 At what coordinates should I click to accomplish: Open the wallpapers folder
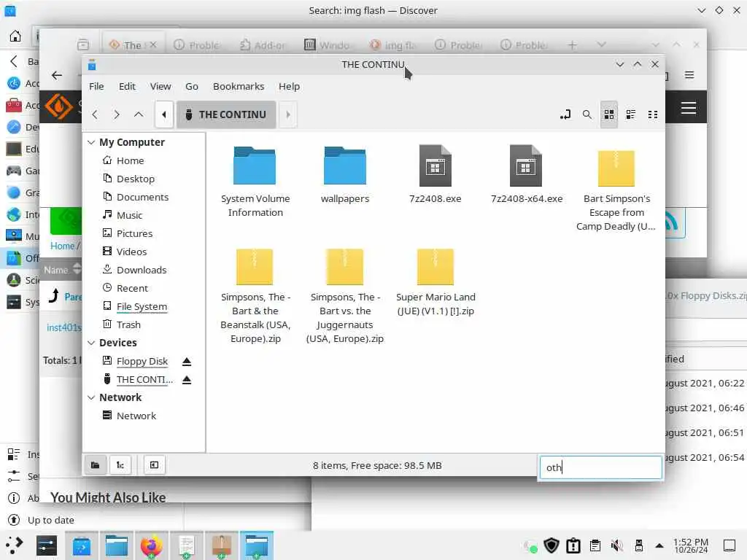pos(345,175)
